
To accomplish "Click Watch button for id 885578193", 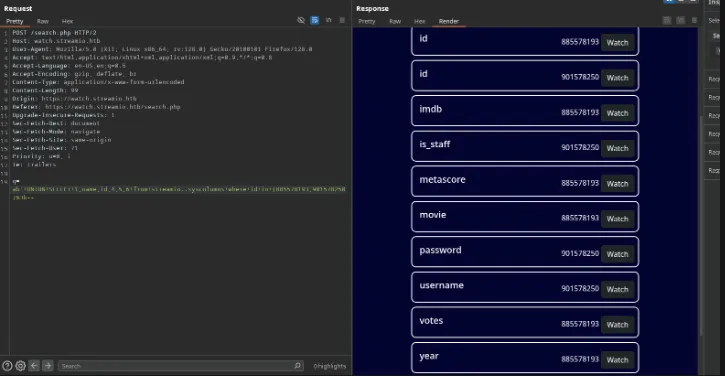I will point(617,43).
